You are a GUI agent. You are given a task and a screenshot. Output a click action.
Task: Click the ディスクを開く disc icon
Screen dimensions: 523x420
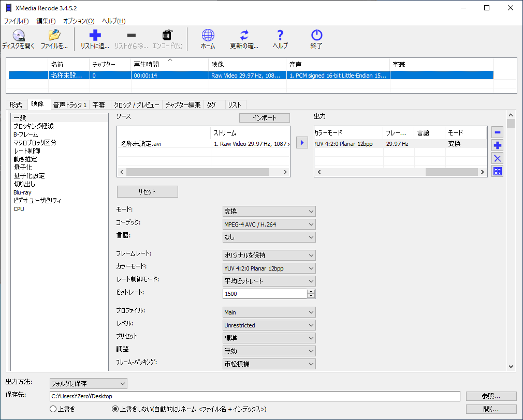[19, 35]
